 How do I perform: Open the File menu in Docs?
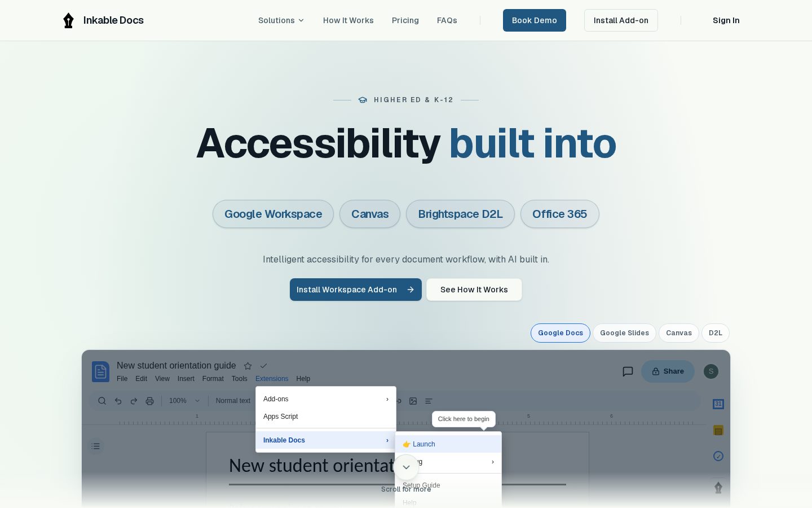[x=122, y=379]
